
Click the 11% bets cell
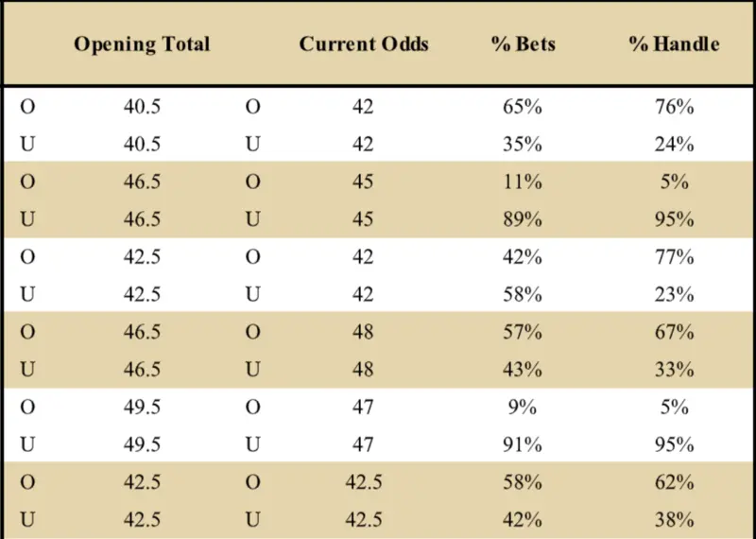point(523,182)
